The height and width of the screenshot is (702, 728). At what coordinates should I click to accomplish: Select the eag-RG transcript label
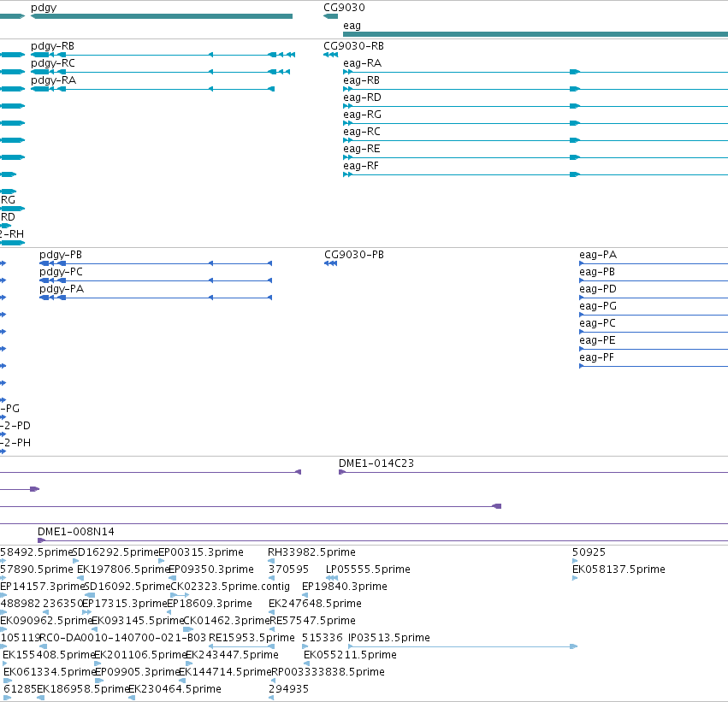pyautogui.click(x=362, y=115)
